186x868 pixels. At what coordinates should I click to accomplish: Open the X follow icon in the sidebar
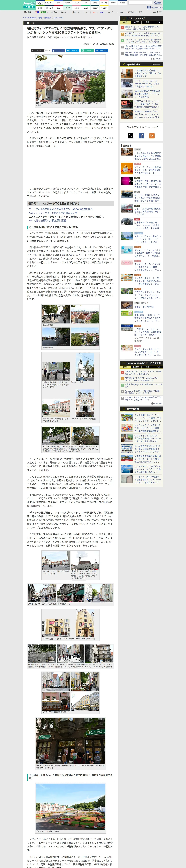click(131, 136)
